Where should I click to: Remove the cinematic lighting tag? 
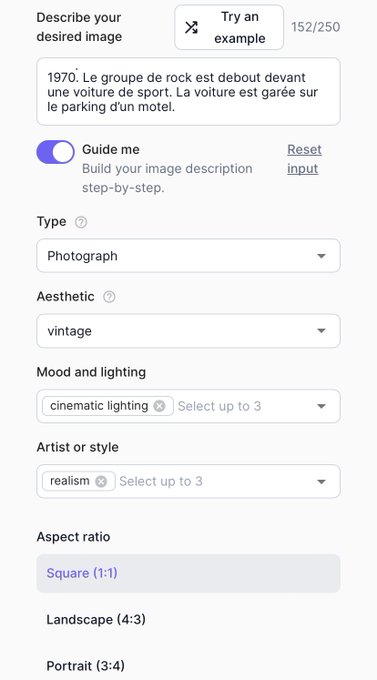pos(160,406)
